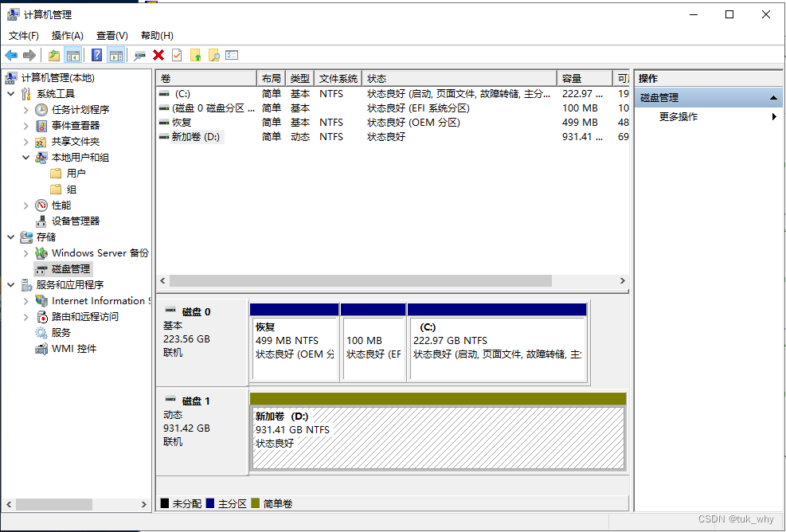The image size is (786, 532).
Task: Open the 操作(A) menu
Action: click(68, 36)
